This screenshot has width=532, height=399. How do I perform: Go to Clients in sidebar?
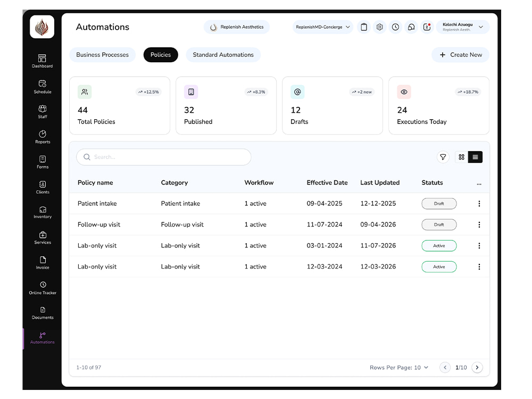click(43, 187)
